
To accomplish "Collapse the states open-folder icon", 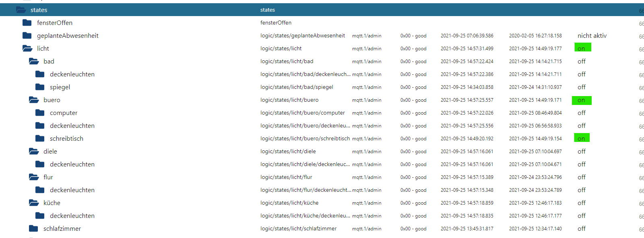I will point(21,10).
